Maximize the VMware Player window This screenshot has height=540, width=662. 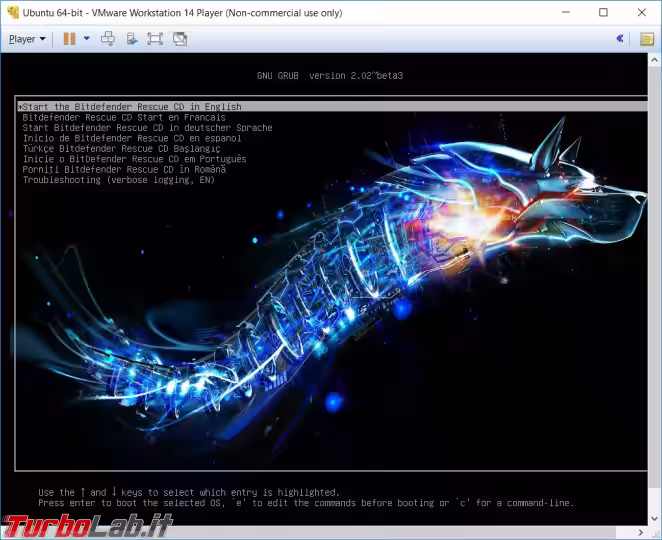coord(603,12)
